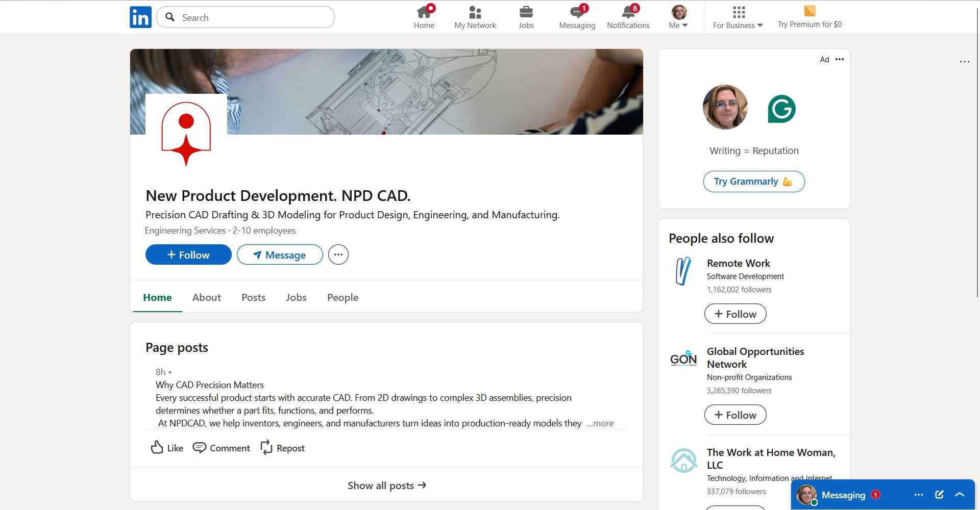Open the For Business dropdown

tap(737, 24)
